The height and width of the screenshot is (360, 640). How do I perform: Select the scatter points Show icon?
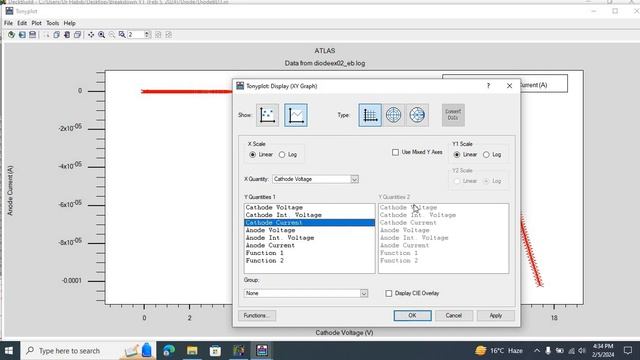pyautogui.click(x=267, y=115)
